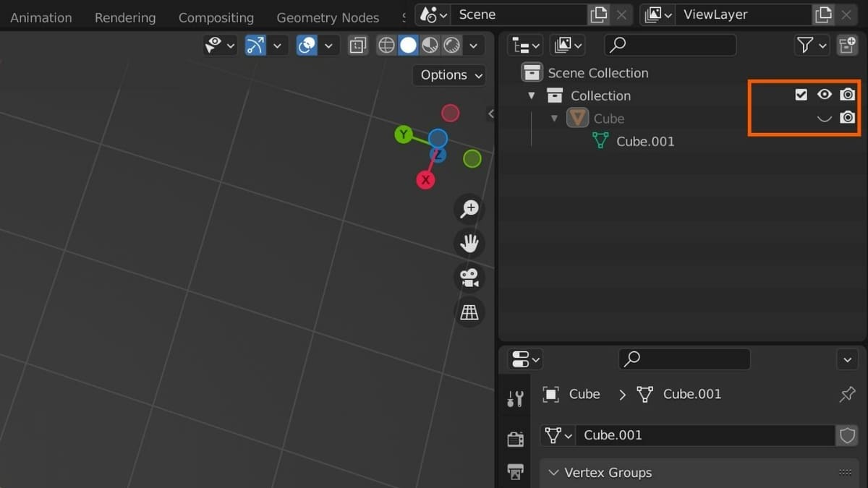The image size is (868, 488).
Task: Open outliner editor type dropdown
Action: pyautogui.click(x=525, y=46)
